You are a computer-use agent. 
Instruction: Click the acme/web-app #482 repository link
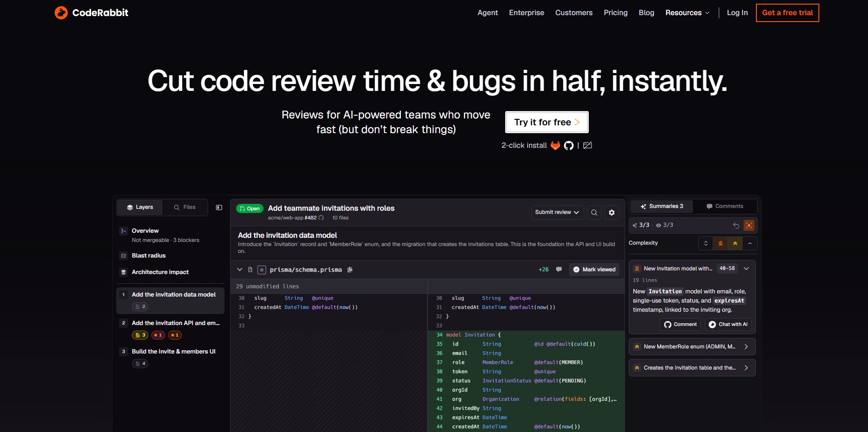point(292,218)
